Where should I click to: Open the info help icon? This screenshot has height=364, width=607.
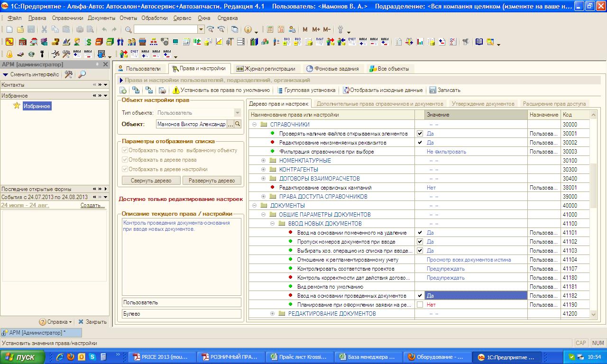pyautogui.click(x=248, y=29)
